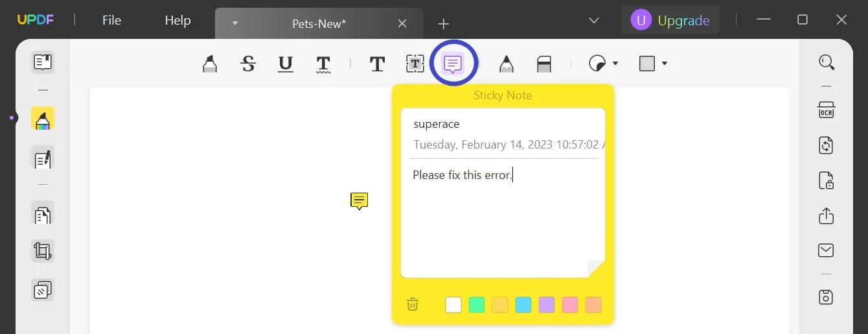868x334 pixels.
Task: Select the strikethrough text tool
Action: click(248, 64)
